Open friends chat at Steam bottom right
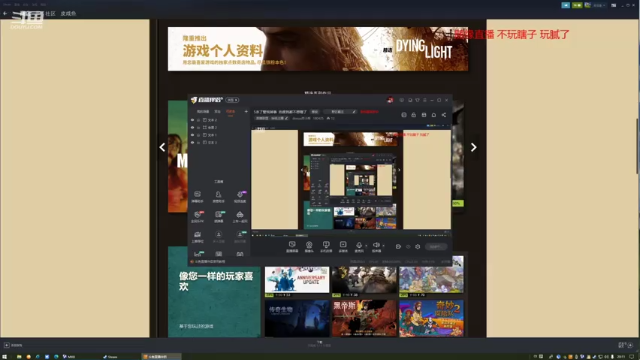The width and height of the screenshot is (640, 360). pyautogui.click(x=625, y=345)
